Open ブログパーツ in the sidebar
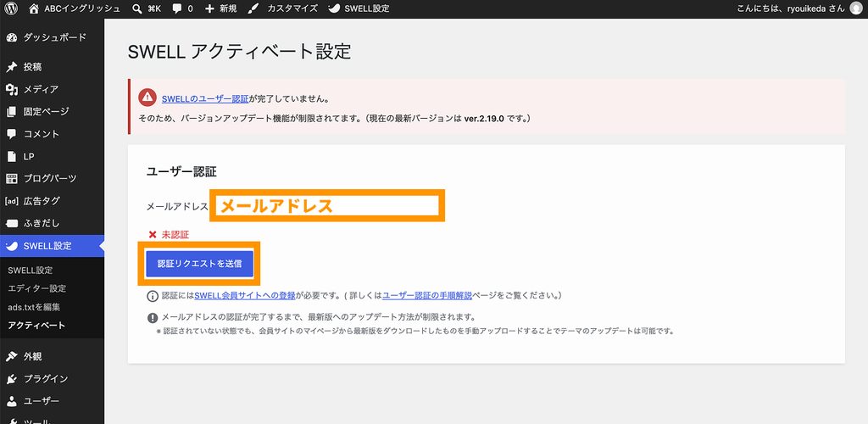868x424 pixels. coord(52,179)
